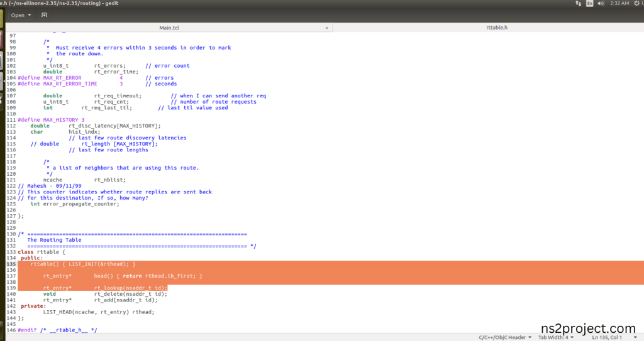
Task: Click 'rt_add(nsaddr_t id);' code
Action: (x=126, y=300)
